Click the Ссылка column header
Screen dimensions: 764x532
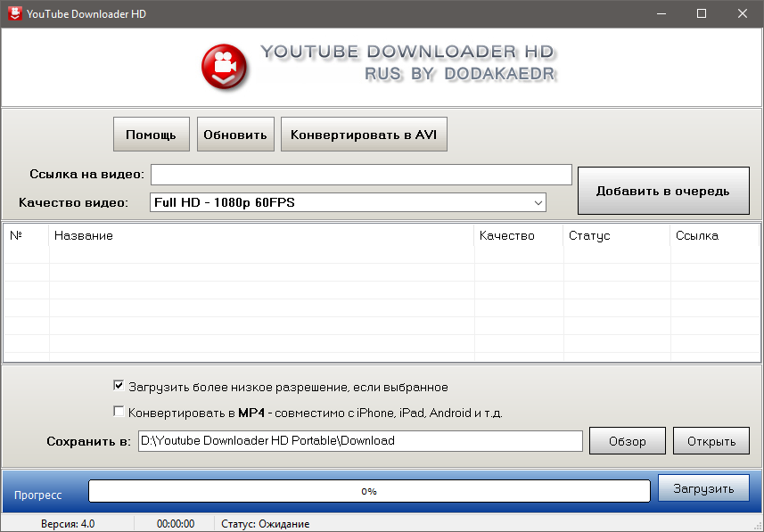click(x=713, y=235)
